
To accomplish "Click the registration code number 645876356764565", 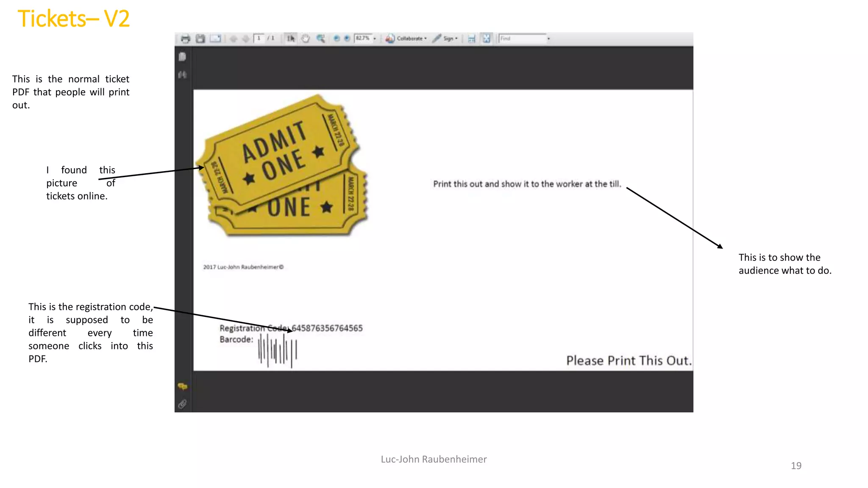I will pos(327,328).
